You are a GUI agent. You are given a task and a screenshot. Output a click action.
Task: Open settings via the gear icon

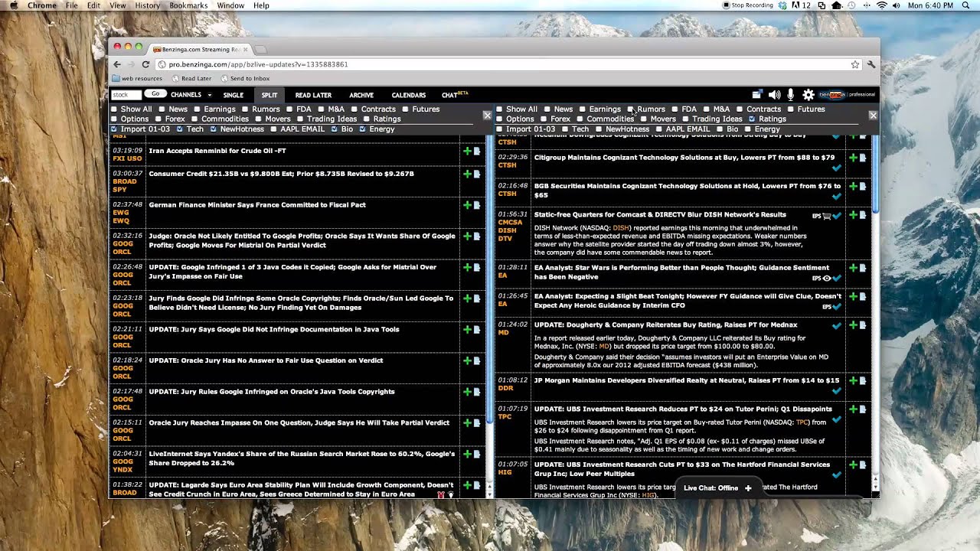point(808,95)
